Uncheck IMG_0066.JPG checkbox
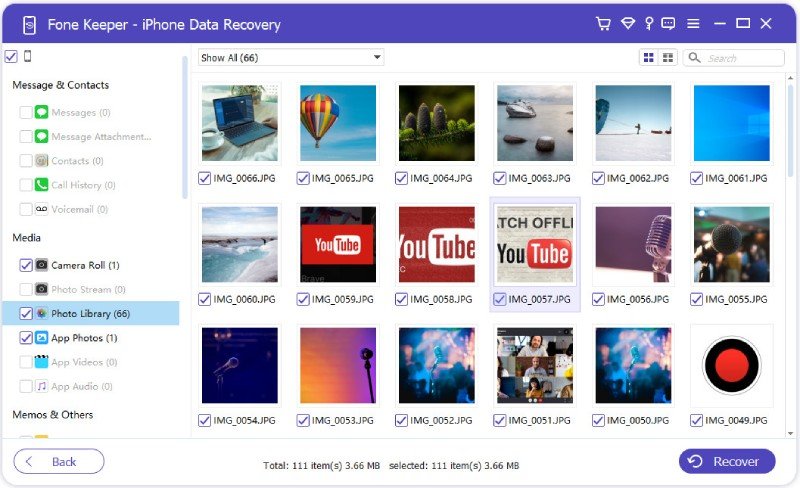Screen dimensions: 800x488 pyautogui.click(x=204, y=178)
